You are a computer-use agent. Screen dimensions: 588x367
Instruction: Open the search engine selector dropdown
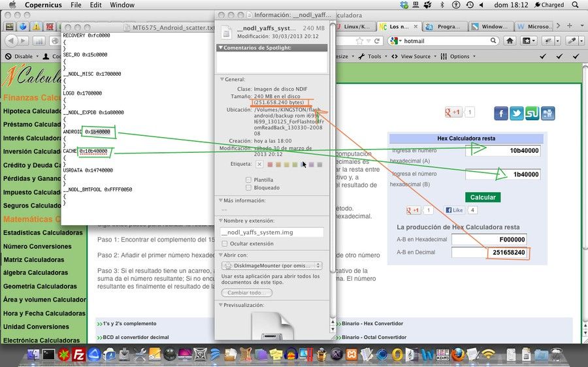click(x=396, y=41)
